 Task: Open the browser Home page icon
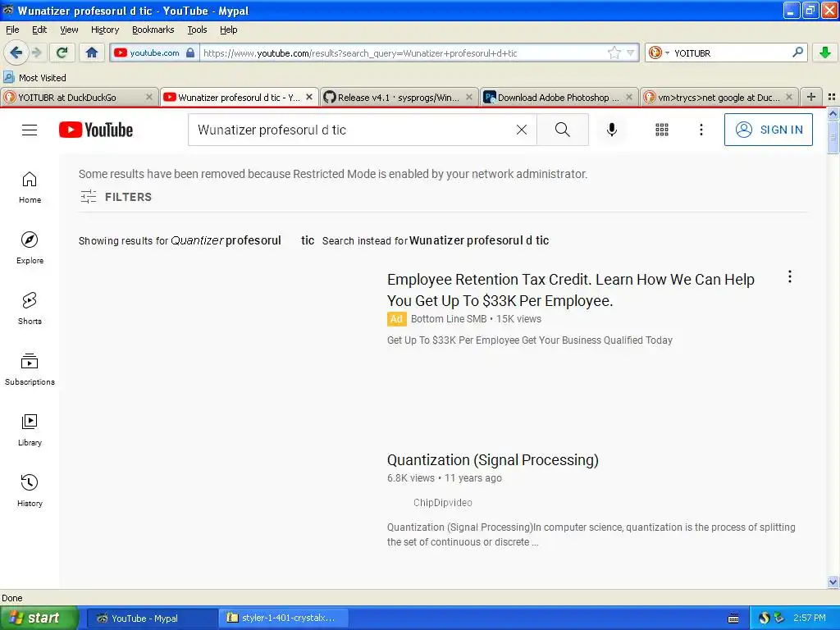point(92,52)
